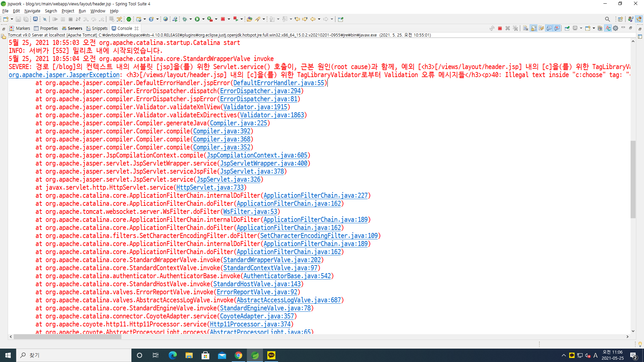Screen dimensions: 644x362
Task: Click the search magnifier in top-right toolbar
Action: coord(607,19)
